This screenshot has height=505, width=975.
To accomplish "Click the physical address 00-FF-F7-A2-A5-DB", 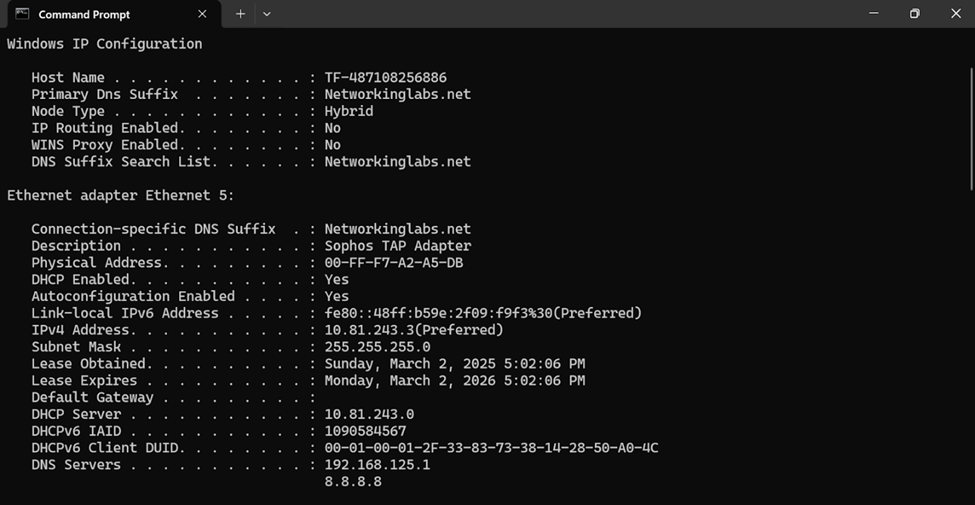I will click(394, 263).
